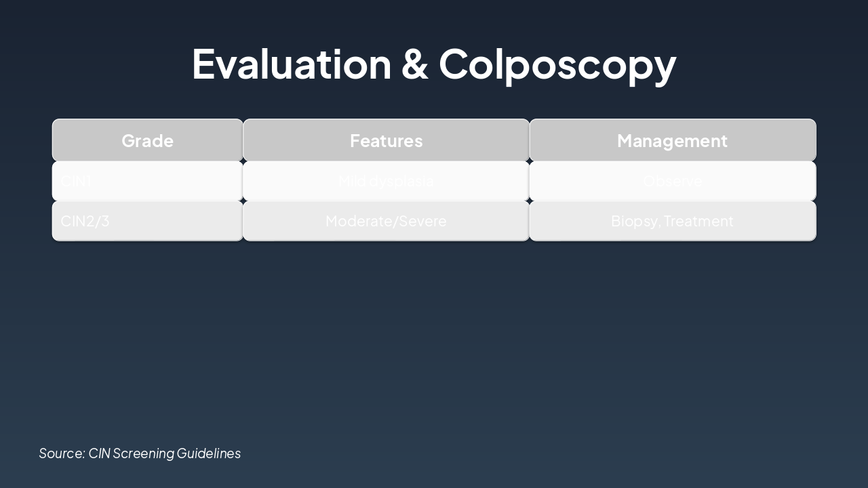Click the word "Colposcopy" in the title

coord(557,64)
